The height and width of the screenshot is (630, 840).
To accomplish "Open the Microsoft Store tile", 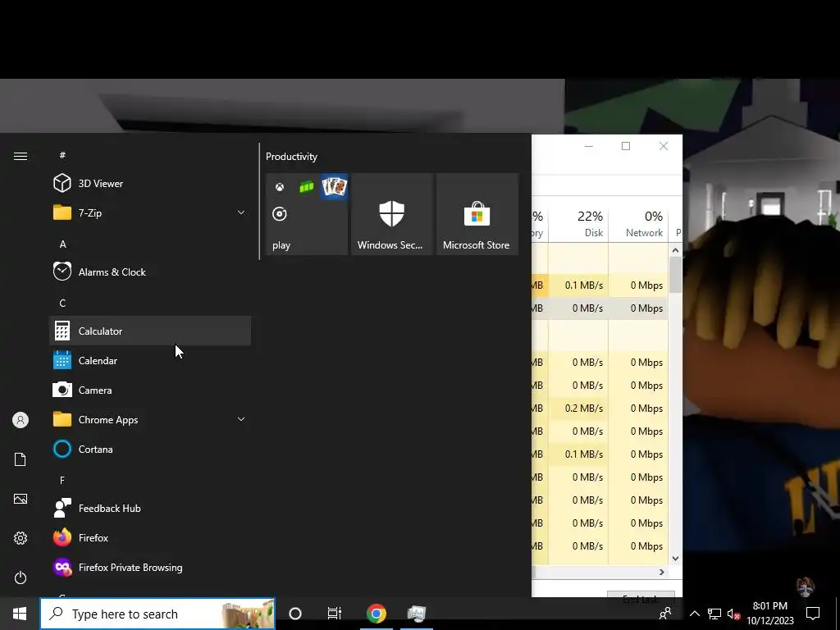I will tap(477, 214).
